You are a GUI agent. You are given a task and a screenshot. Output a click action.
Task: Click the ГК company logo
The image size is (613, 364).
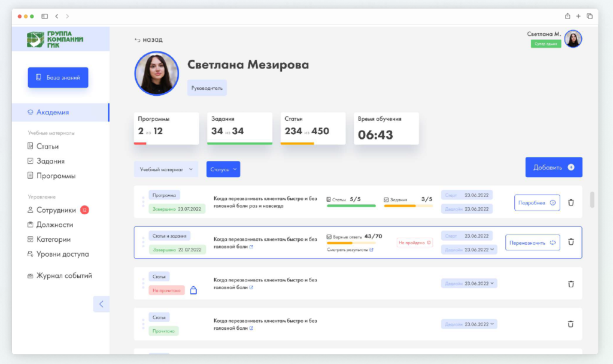click(55, 40)
